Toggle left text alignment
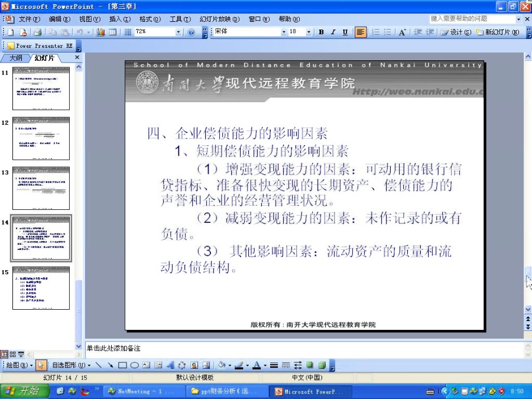Screen dimensions: 532x399 coord(361,33)
